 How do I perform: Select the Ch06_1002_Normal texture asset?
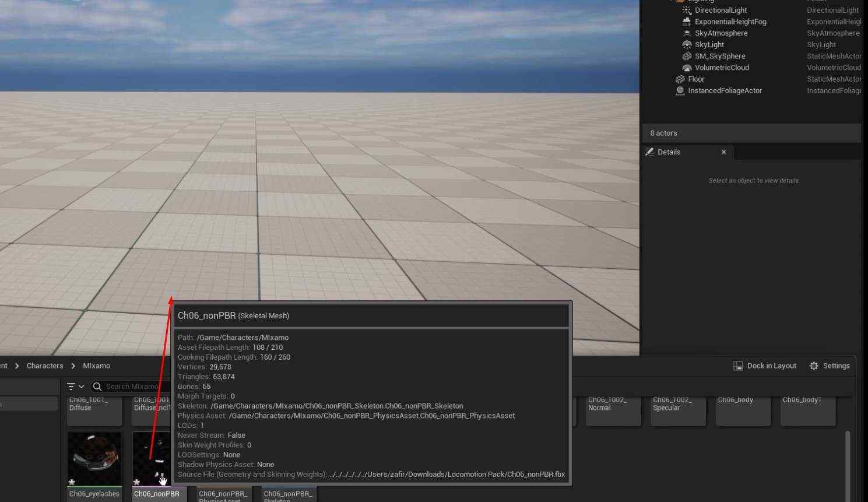coord(613,410)
